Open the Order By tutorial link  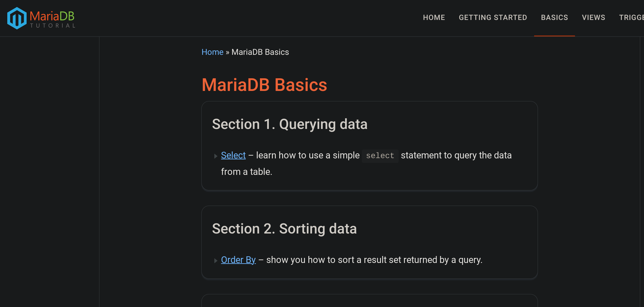tap(238, 260)
